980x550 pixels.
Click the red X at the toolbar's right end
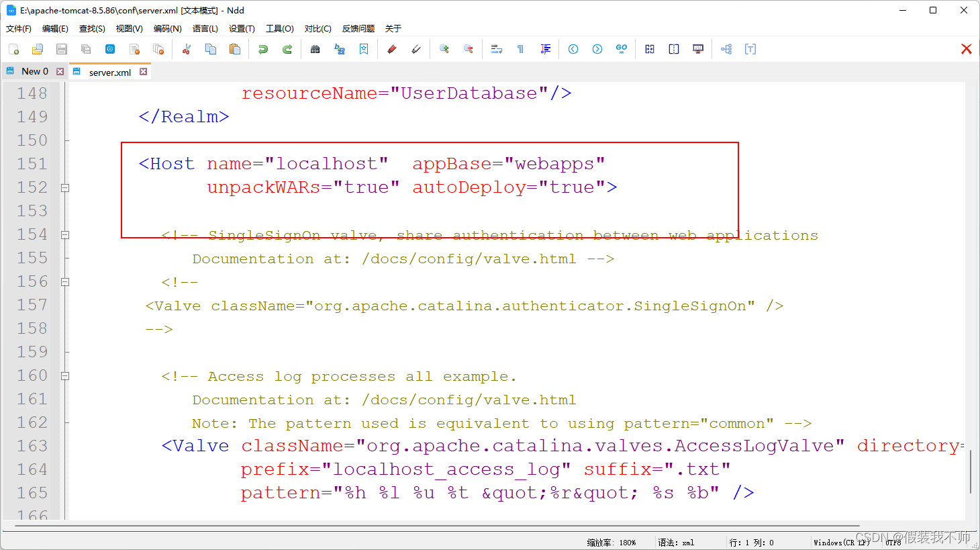[x=967, y=49]
